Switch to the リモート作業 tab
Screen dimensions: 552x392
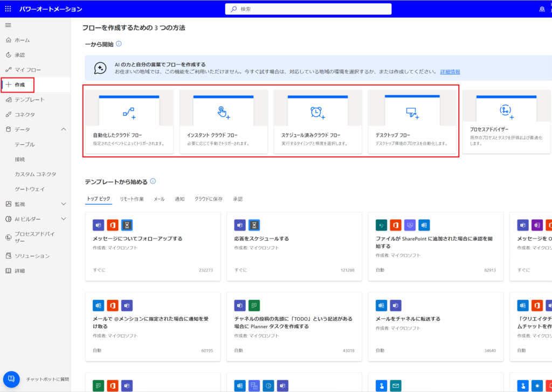132,199
